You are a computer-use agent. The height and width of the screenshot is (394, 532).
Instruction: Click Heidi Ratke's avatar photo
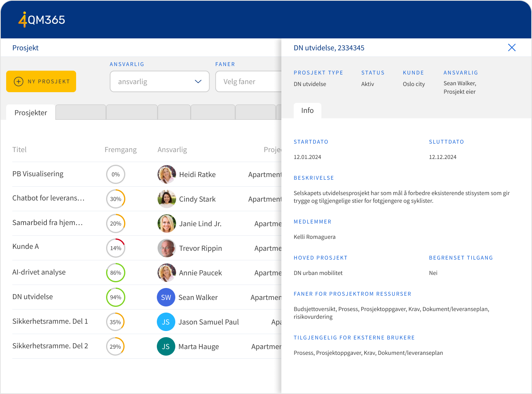[167, 174]
